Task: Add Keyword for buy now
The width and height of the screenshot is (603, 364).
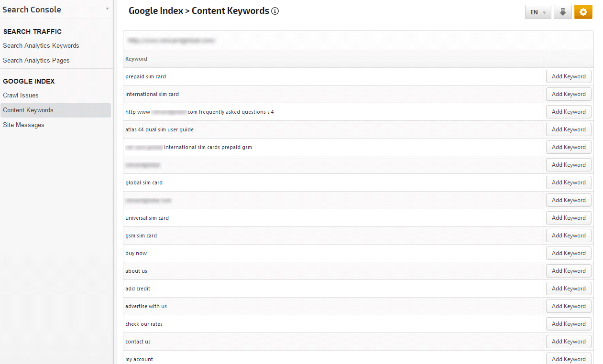Action: 569,253
